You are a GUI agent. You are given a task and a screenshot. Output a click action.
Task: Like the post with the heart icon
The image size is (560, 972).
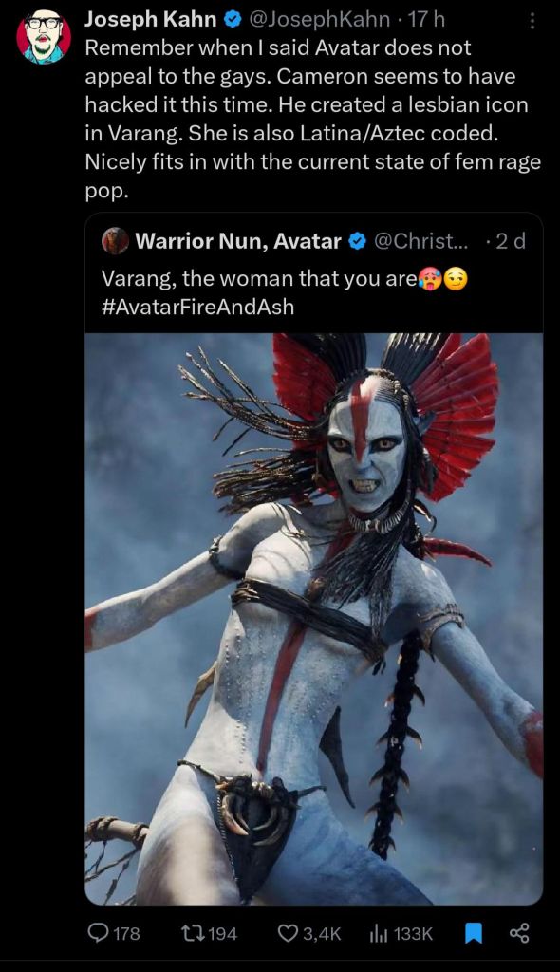[288, 932]
